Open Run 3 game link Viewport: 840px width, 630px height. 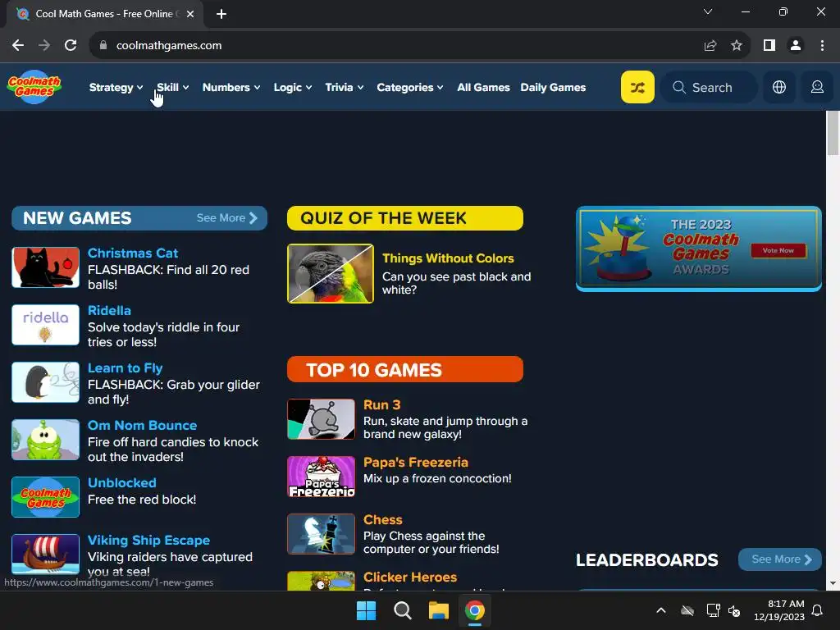coord(381,405)
